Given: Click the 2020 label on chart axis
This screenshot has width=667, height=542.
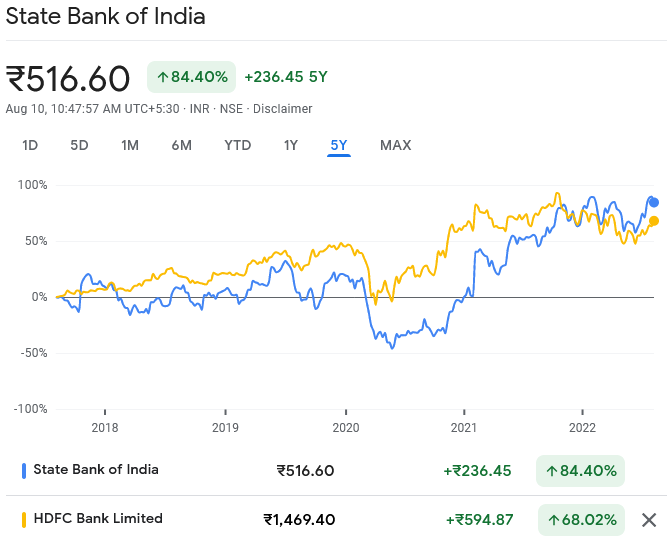Looking at the screenshot, I should tap(345, 427).
